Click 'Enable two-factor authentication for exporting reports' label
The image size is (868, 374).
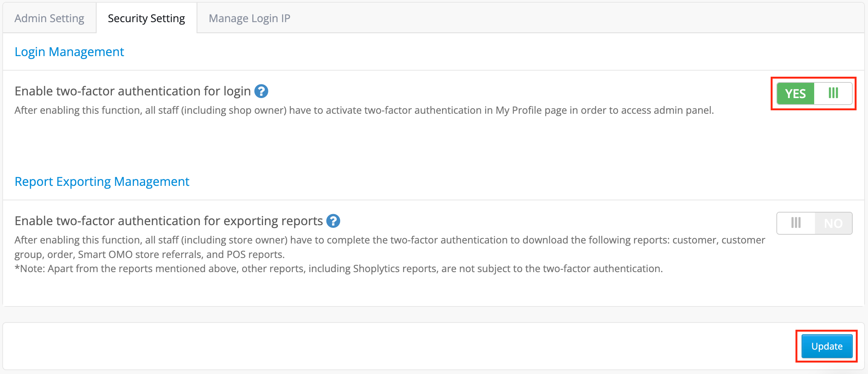tap(169, 221)
